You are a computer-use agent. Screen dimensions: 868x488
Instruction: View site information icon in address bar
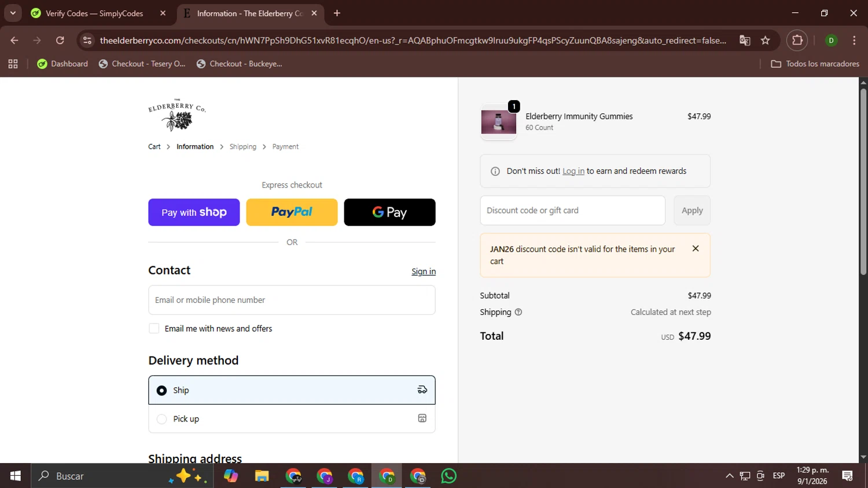(87, 41)
